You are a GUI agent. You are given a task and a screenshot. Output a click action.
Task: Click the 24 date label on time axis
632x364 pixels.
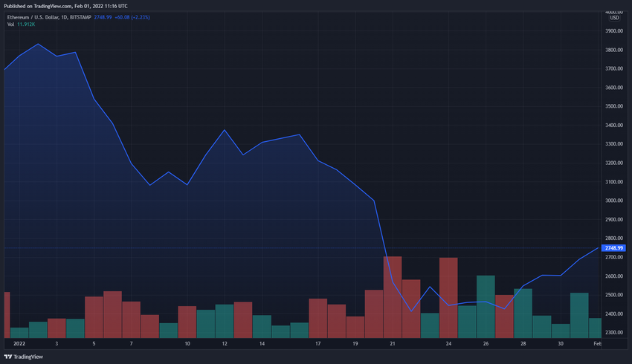pos(448,344)
